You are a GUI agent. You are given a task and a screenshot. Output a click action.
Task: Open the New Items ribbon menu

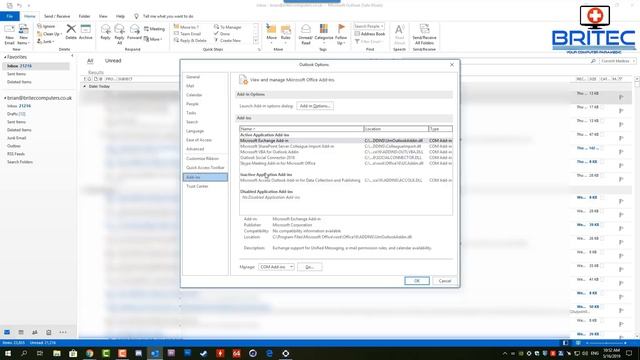tap(23, 34)
